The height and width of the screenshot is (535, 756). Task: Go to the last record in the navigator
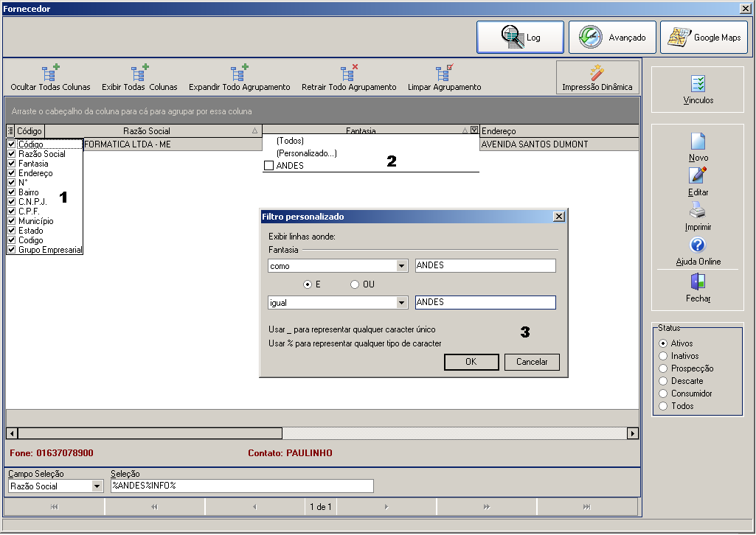tap(587, 506)
